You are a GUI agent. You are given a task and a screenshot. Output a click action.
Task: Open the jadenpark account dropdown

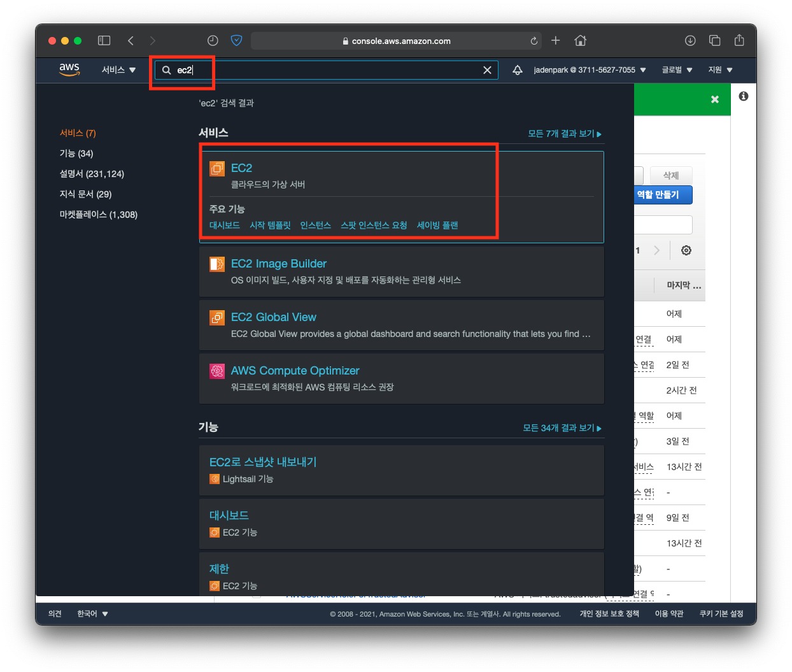coord(590,70)
